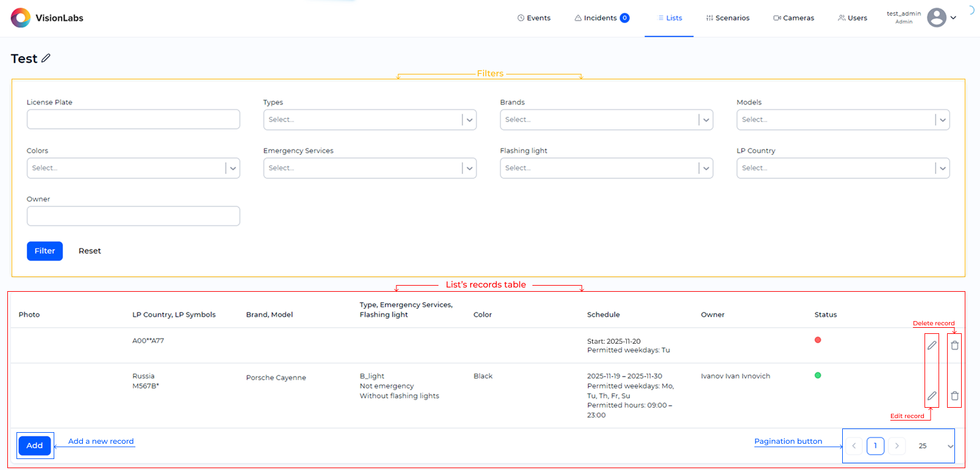Viewport: 980px width, 470px height.
Task: Edit the Porsche Cayenne record
Action: 932,396
